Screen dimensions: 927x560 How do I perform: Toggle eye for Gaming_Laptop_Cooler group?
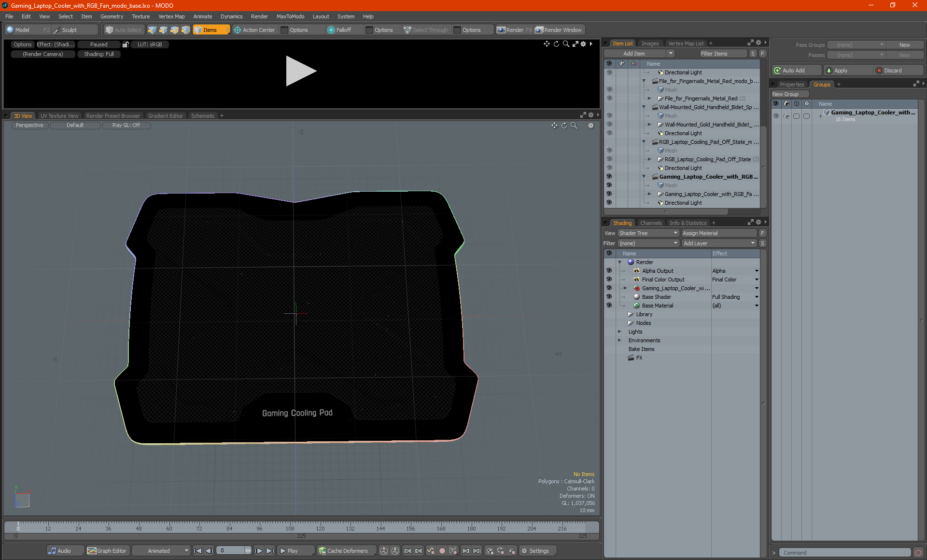click(776, 116)
